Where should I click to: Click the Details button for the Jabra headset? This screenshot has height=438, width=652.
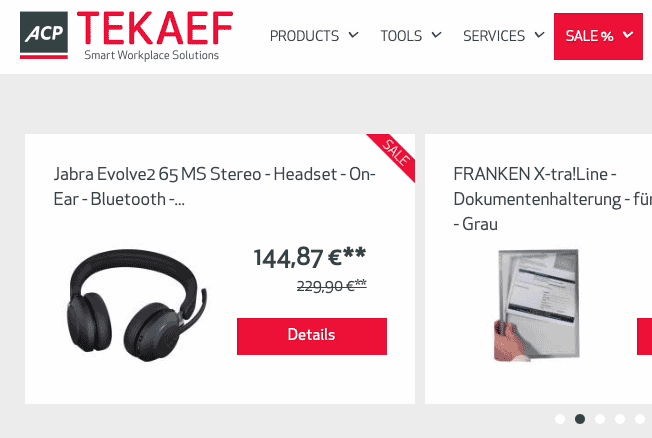pos(312,336)
